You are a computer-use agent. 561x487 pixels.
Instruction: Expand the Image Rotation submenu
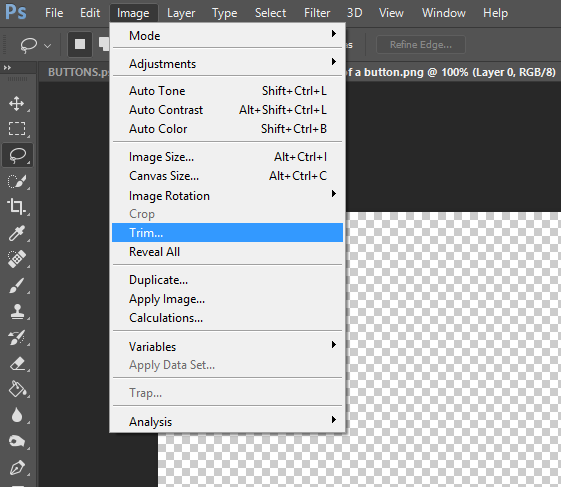coord(228,195)
